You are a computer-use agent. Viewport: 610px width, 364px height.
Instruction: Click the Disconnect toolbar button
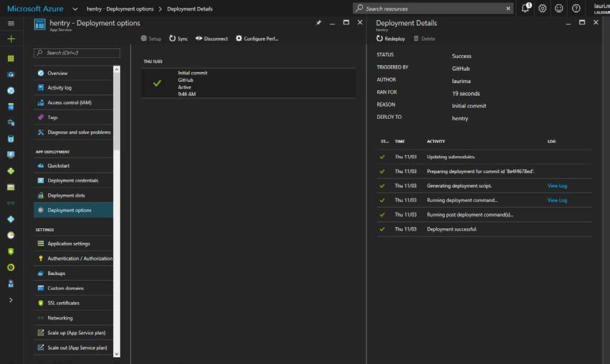tap(211, 39)
